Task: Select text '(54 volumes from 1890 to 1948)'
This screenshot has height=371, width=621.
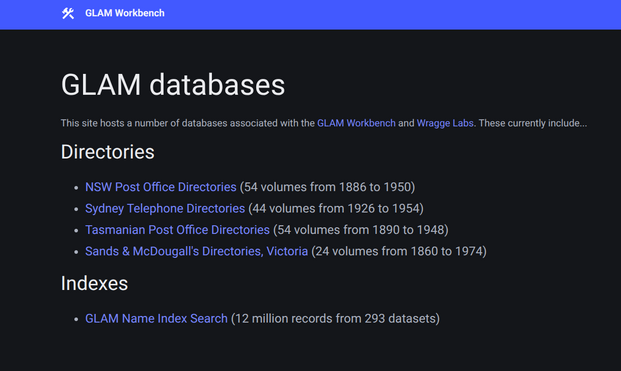Action: [361, 230]
